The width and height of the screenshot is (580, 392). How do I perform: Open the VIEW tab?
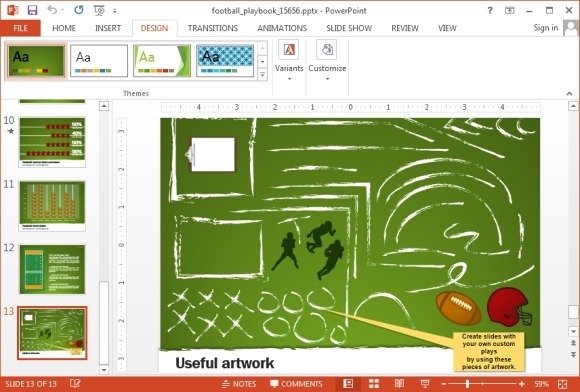click(447, 28)
